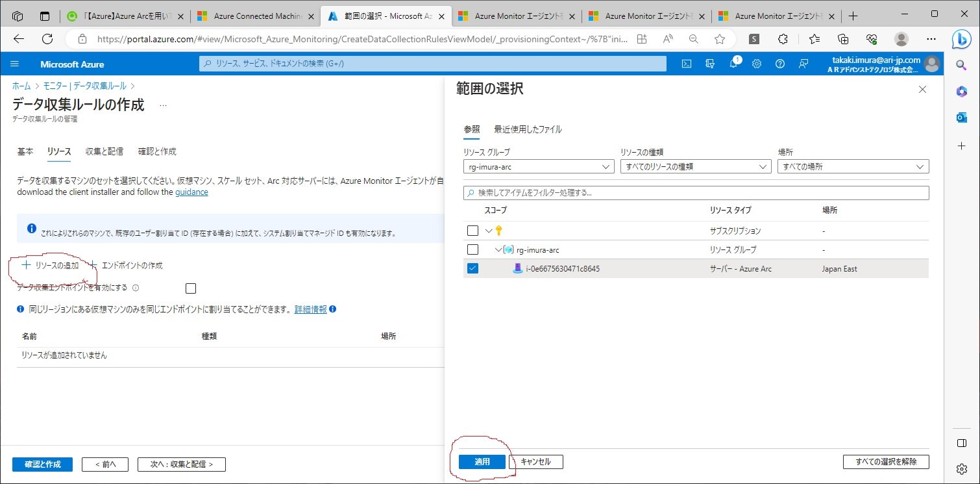Open Azure portal settings gear
This screenshot has height=484, width=980.
[x=757, y=64]
